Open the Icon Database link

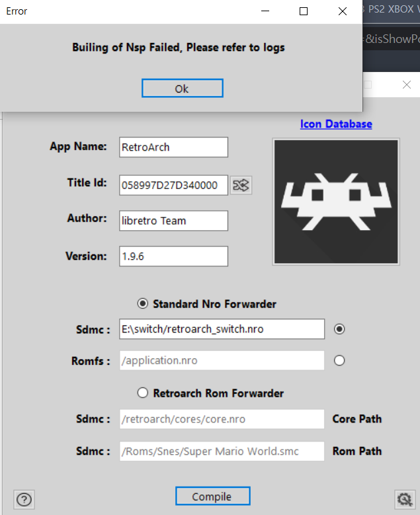336,124
